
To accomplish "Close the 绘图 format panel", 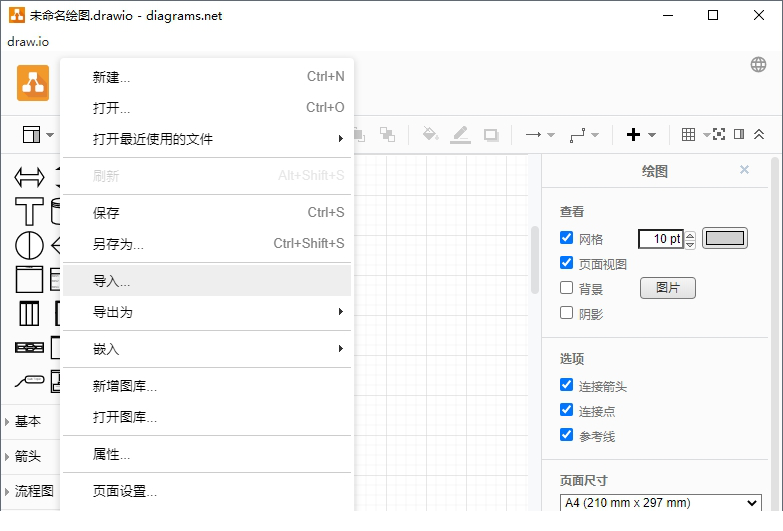I will tap(744, 170).
